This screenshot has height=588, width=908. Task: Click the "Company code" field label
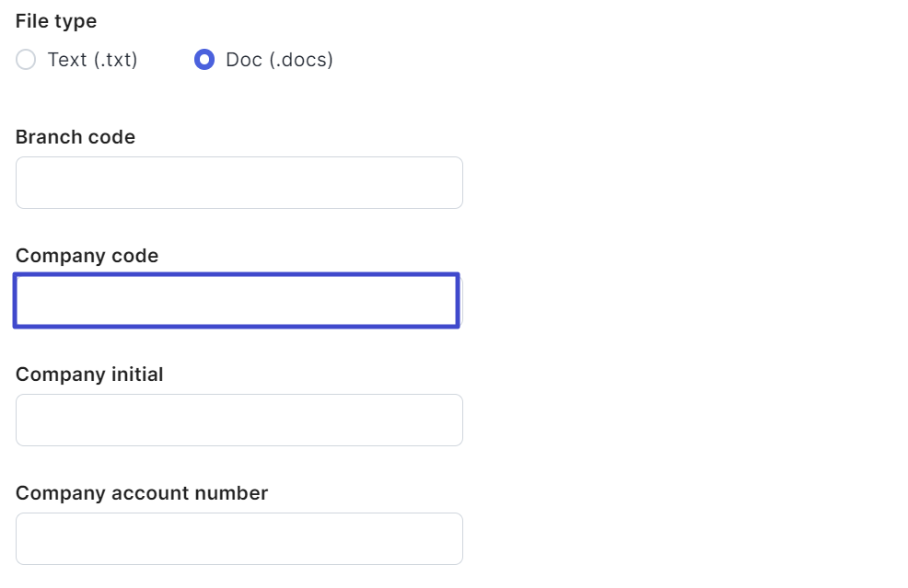tap(87, 256)
